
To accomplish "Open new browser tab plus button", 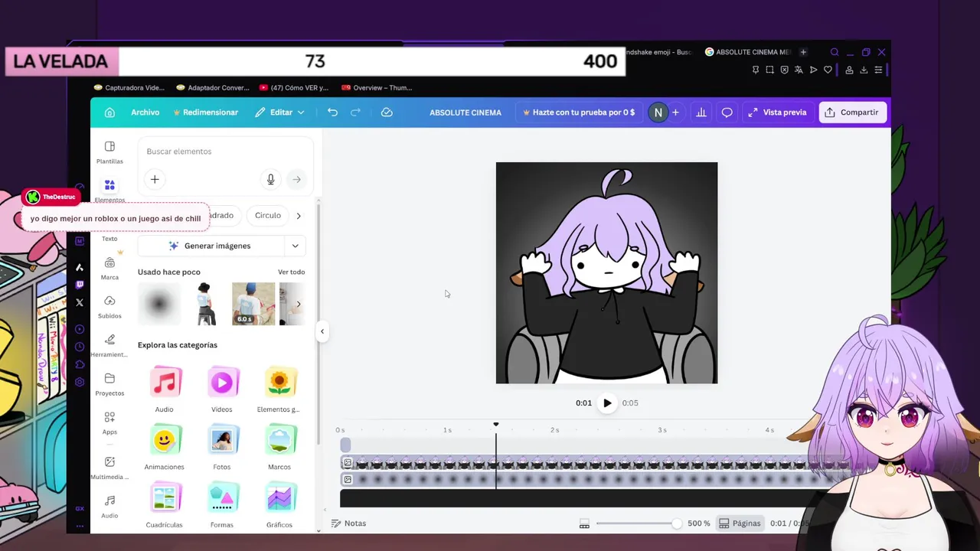I will [x=803, y=52].
